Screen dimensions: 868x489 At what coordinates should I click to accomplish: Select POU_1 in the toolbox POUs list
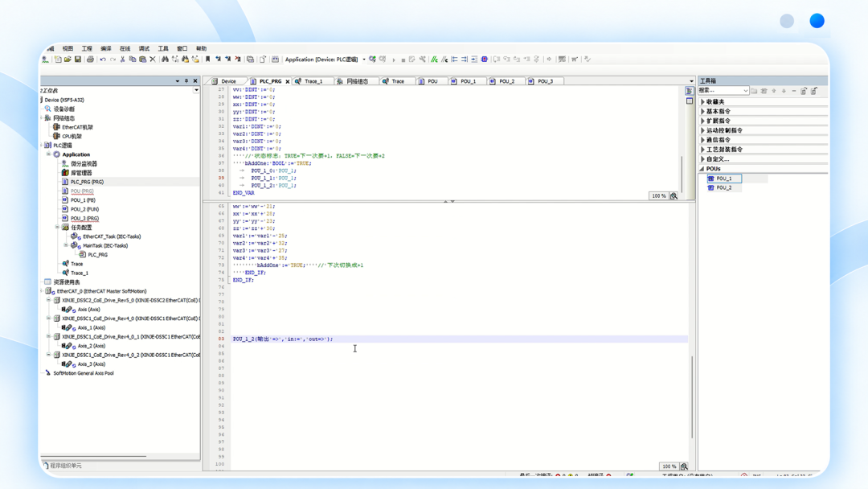pyautogui.click(x=724, y=179)
